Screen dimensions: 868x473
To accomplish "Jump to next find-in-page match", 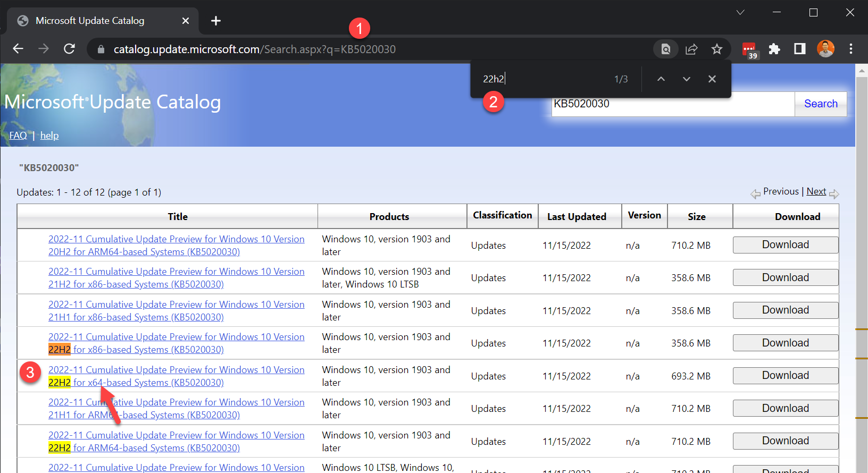I will (687, 79).
